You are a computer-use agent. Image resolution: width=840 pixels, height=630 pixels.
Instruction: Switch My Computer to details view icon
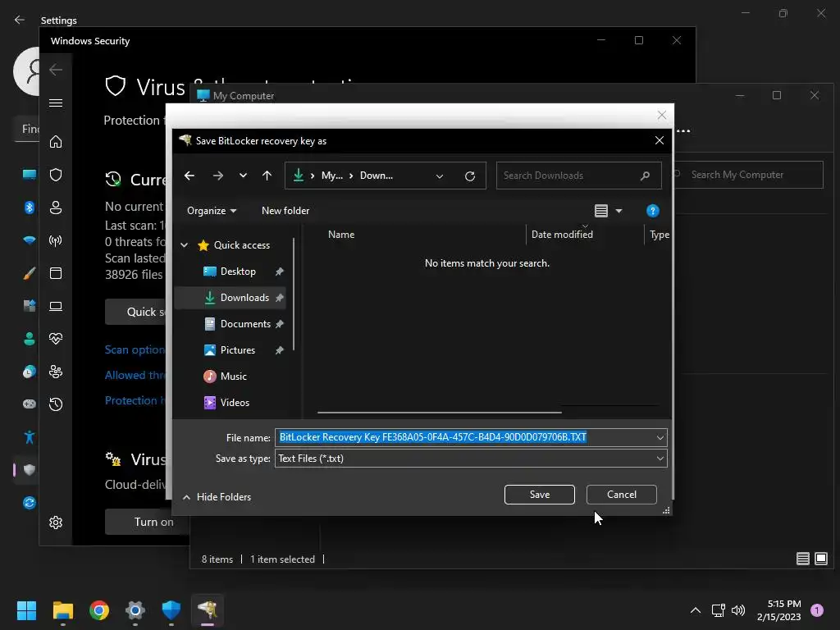802,559
